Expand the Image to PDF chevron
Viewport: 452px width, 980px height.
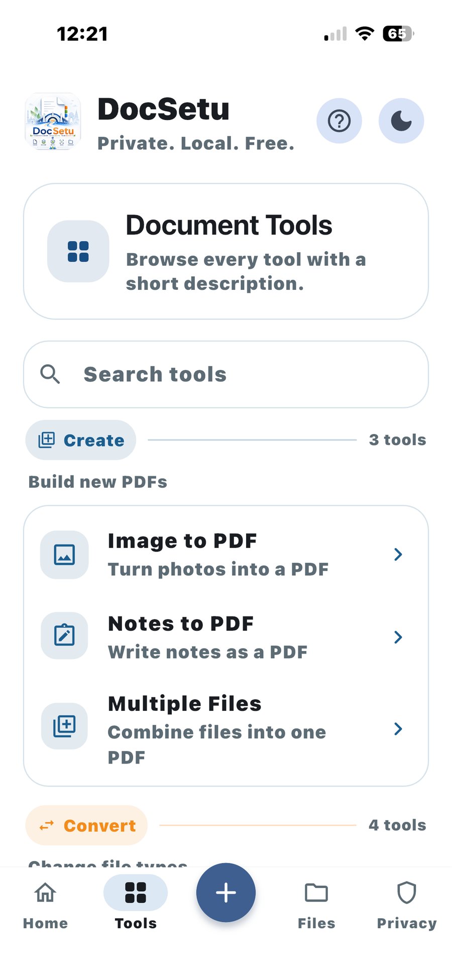tap(398, 555)
